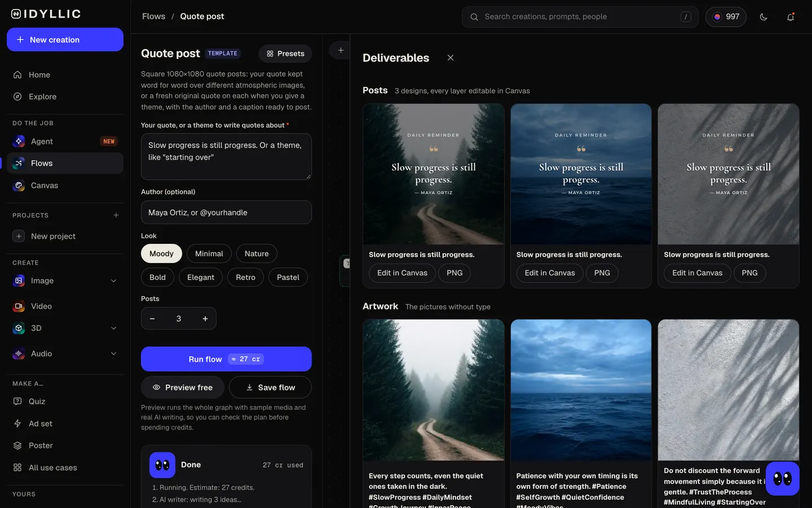The height and width of the screenshot is (508, 812).
Task: Click Preview free
Action: [x=183, y=387]
